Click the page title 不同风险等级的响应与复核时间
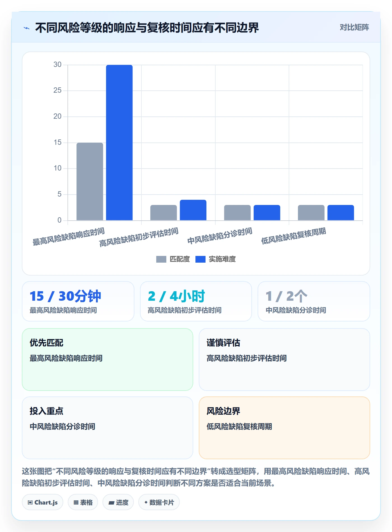The height and width of the screenshot is (532, 392). click(x=147, y=28)
